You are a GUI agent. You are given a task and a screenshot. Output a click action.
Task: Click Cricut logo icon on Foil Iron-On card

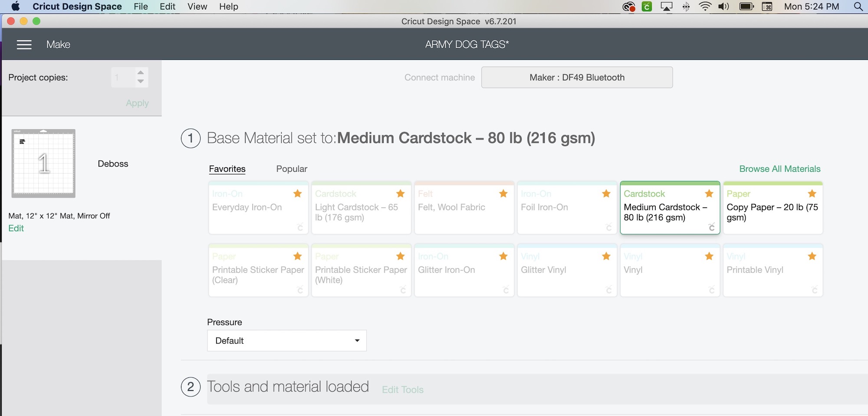[609, 227]
